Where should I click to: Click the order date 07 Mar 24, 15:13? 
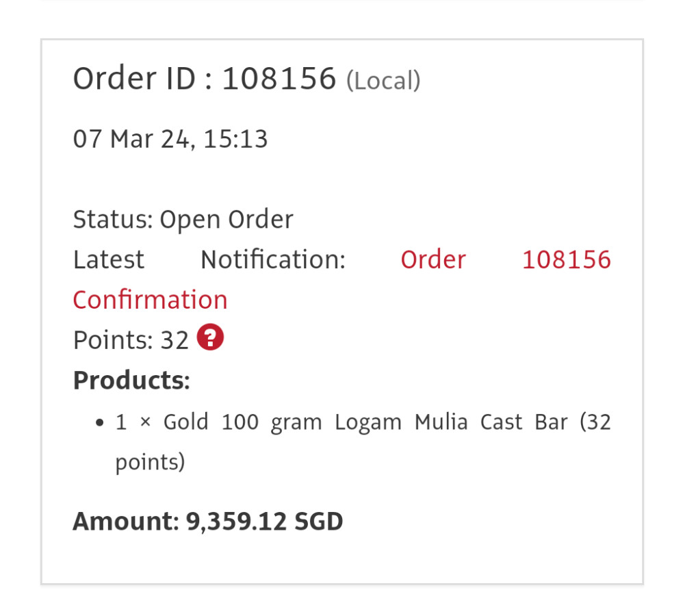[x=170, y=139]
